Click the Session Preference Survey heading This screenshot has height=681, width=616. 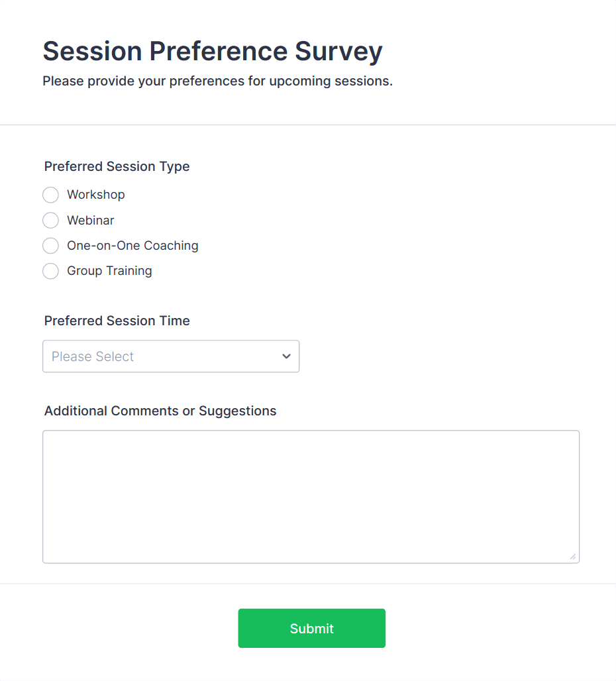click(213, 51)
